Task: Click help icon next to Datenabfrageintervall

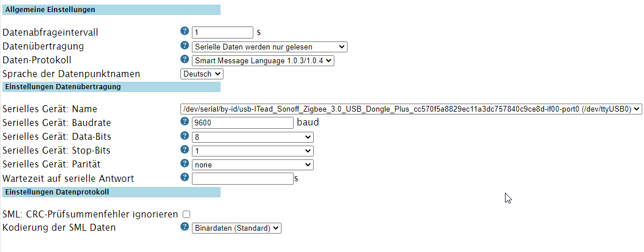Action: click(184, 31)
